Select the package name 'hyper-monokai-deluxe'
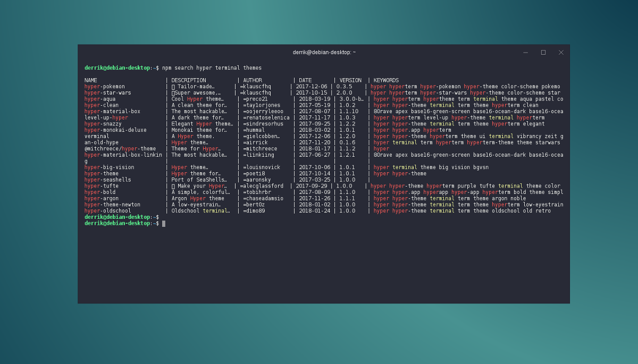638x364 pixels. click(115, 130)
